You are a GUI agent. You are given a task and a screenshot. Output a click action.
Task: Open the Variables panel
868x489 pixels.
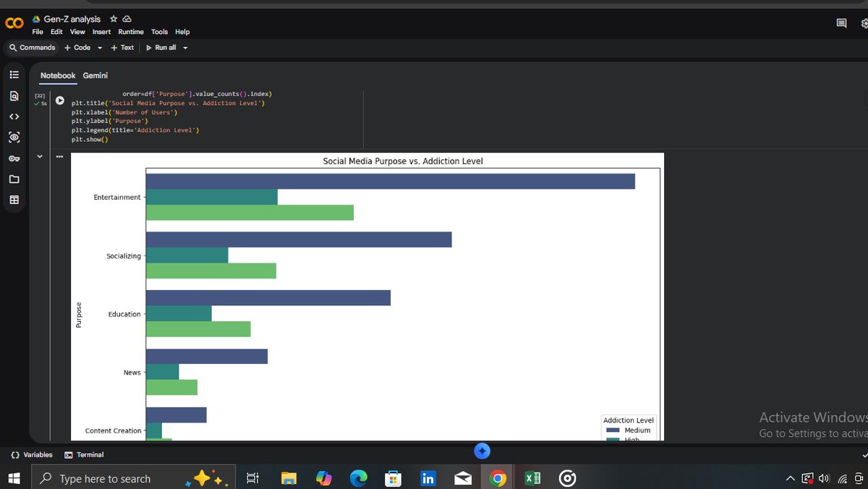[32, 455]
